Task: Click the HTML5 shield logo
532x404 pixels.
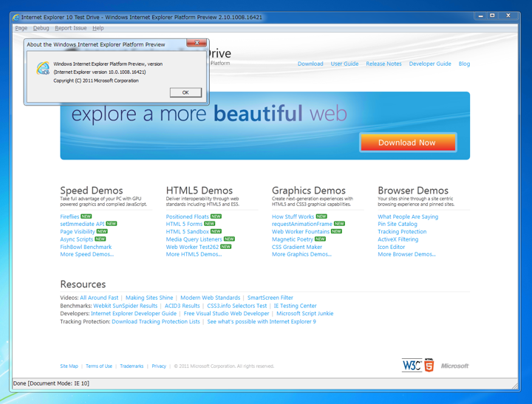Action: coord(429,365)
